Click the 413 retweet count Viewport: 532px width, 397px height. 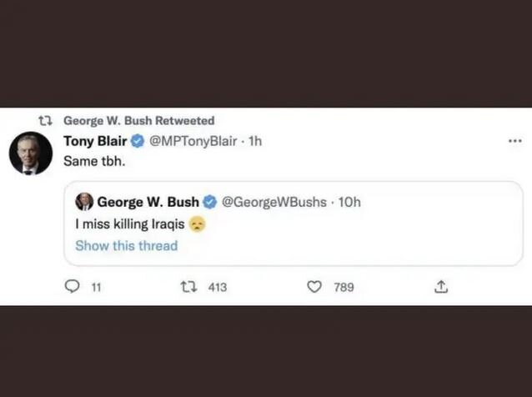[217, 287]
